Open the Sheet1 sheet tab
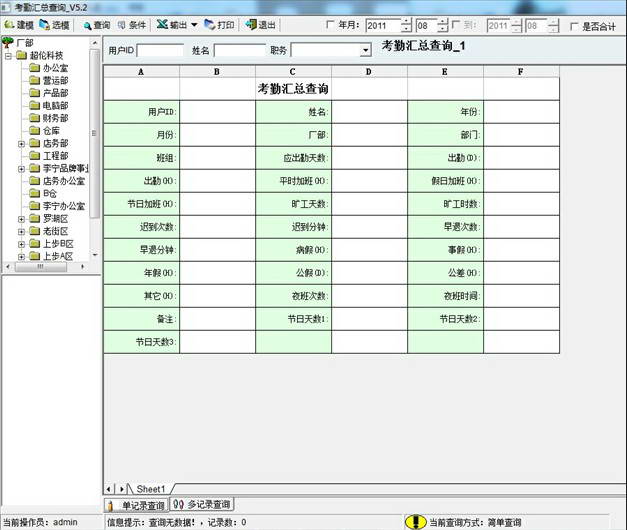Screen dimensions: 627x530 (x=150, y=489)
